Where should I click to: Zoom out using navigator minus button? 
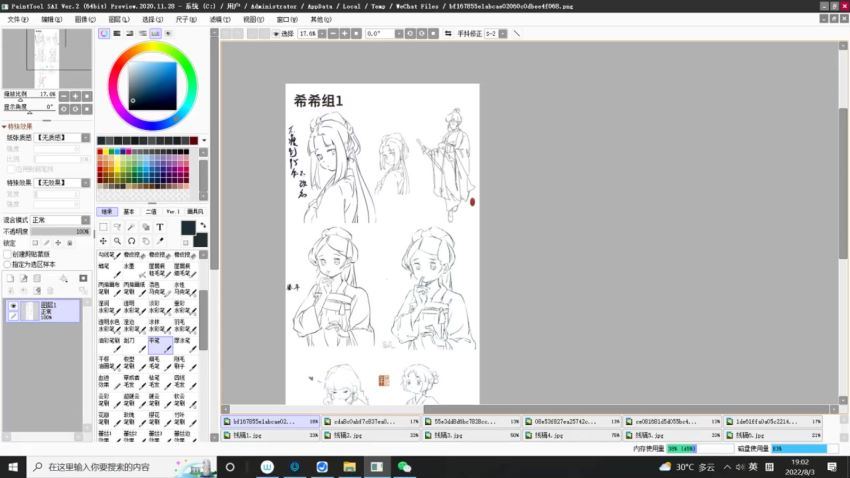pyautogui.click(x=64, y=96)
